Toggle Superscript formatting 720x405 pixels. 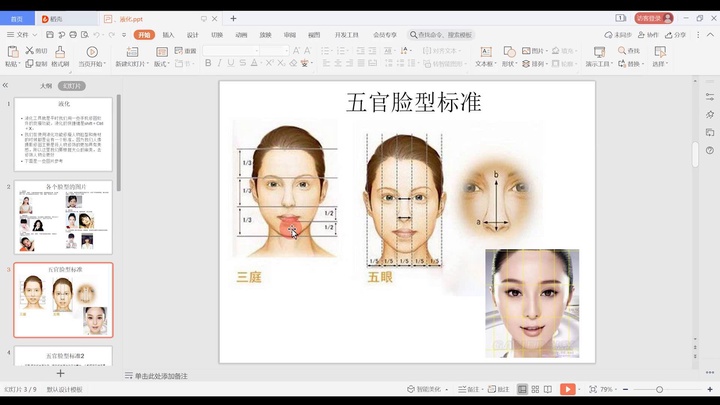click(x=270, y=63)
